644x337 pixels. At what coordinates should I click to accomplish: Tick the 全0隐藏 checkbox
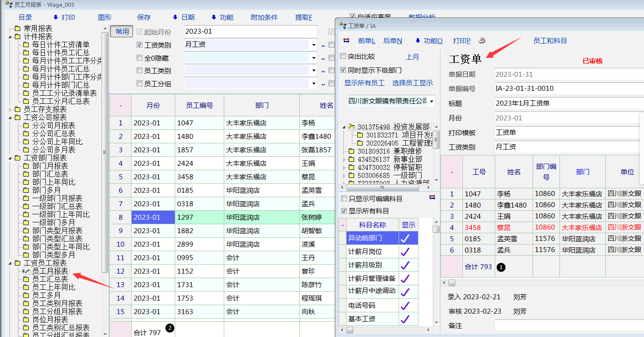point(139,58)
